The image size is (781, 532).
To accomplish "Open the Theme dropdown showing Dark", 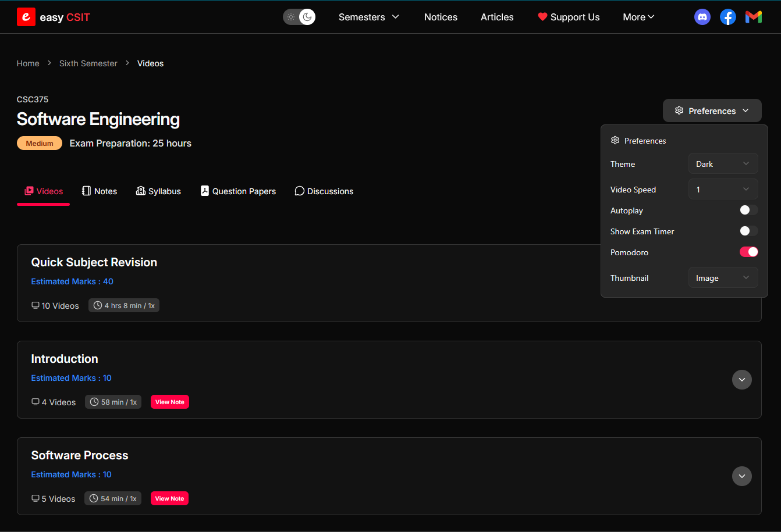I will [x=723, y=163].
